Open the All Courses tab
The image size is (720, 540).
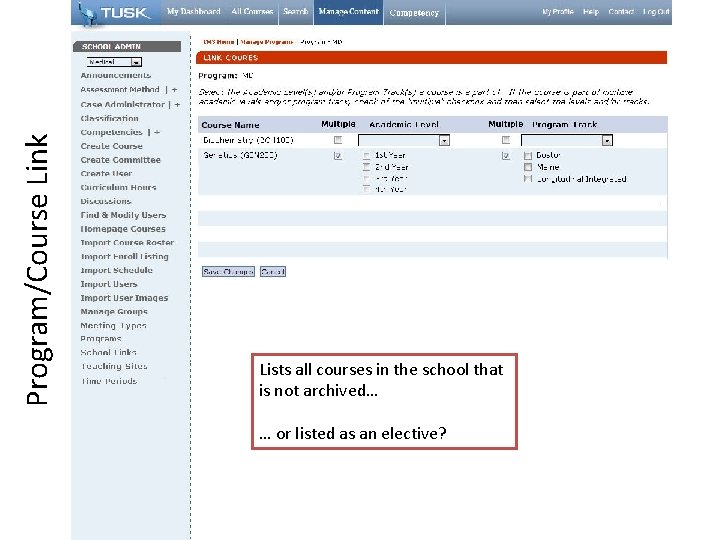[252, 11]
